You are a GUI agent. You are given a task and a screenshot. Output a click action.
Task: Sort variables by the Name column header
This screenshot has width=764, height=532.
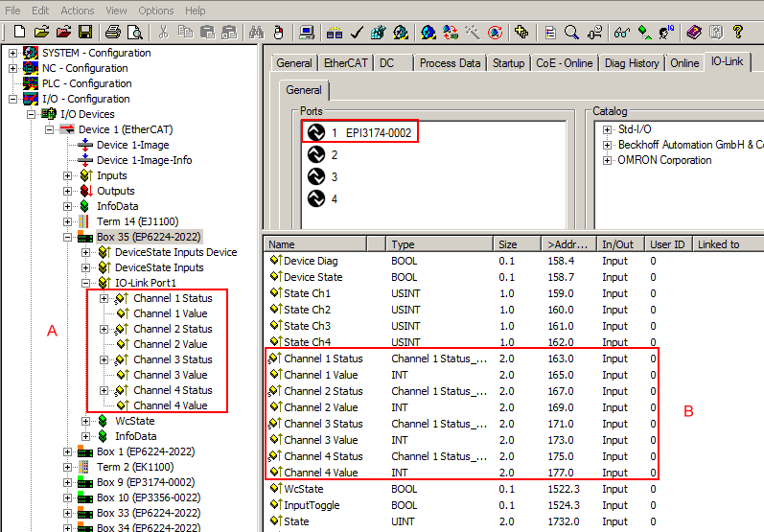tap(315, 244)
